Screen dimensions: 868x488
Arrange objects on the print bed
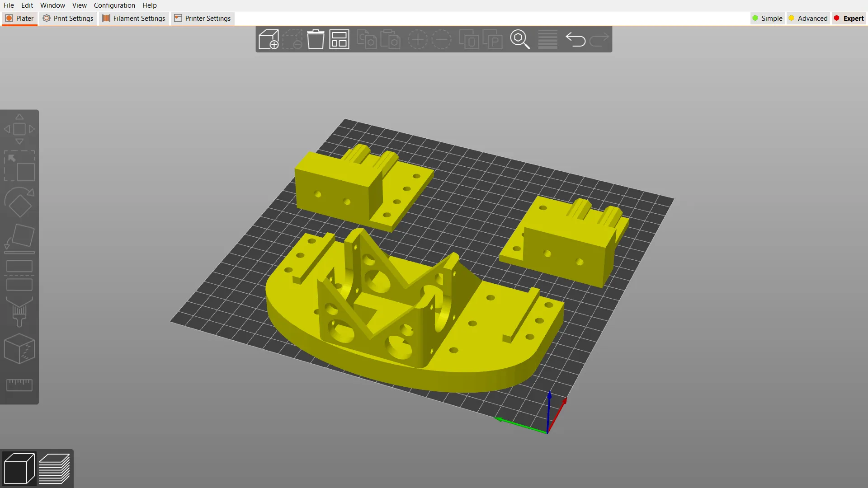coord(339,39)
